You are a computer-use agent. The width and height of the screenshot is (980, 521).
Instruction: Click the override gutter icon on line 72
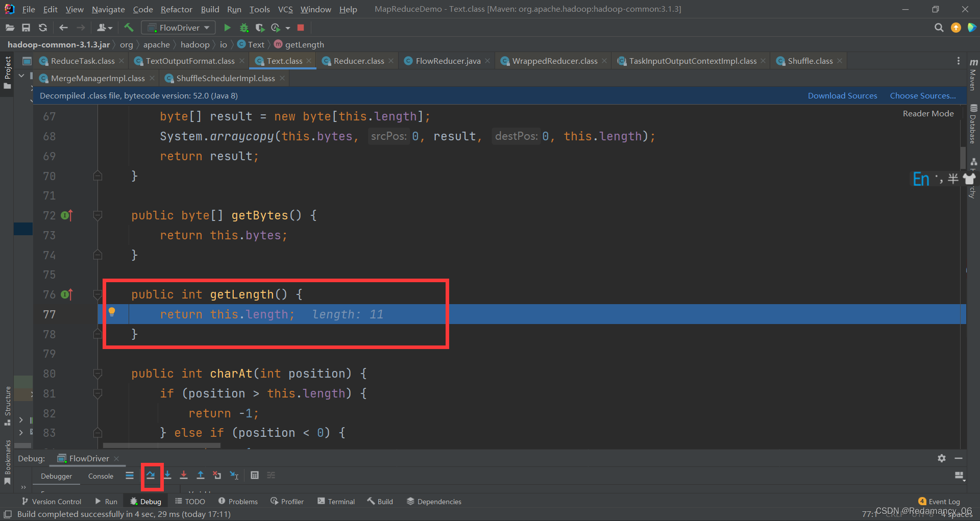[67, 215]
